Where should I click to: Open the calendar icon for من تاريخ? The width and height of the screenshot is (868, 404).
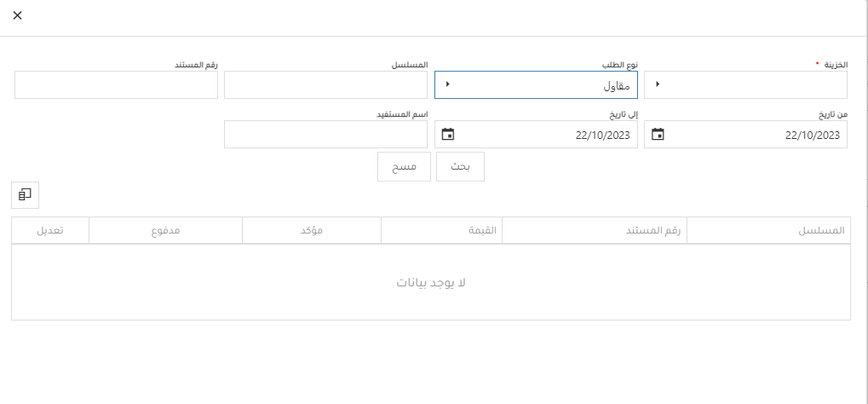658,135
